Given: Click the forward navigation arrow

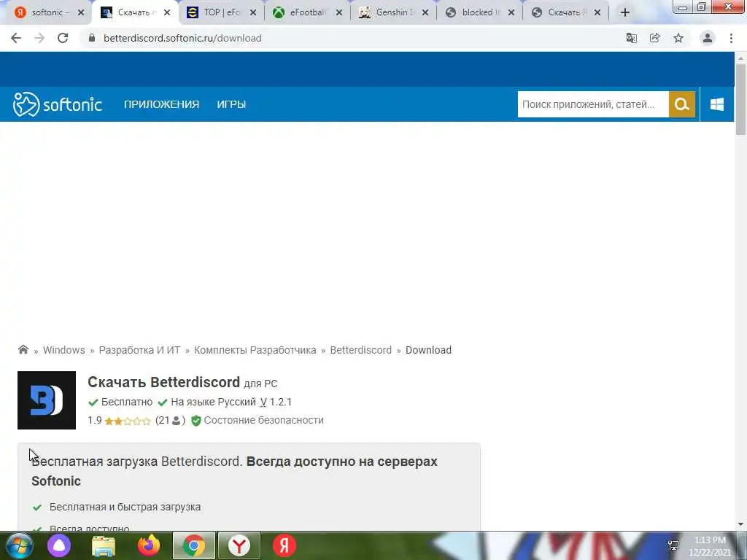Looking at the screenshot, I should tap(39, 38).
